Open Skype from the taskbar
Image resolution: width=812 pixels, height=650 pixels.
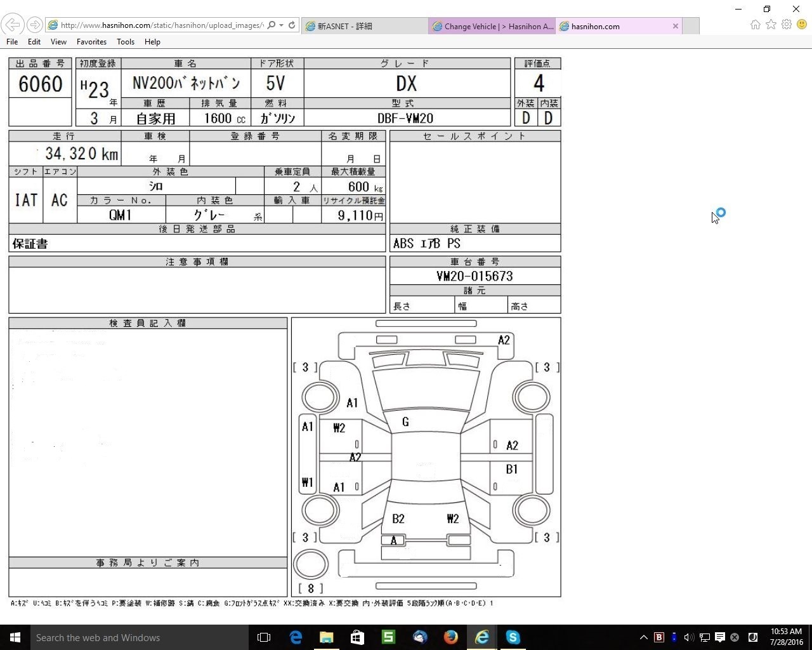coord(513,637)
